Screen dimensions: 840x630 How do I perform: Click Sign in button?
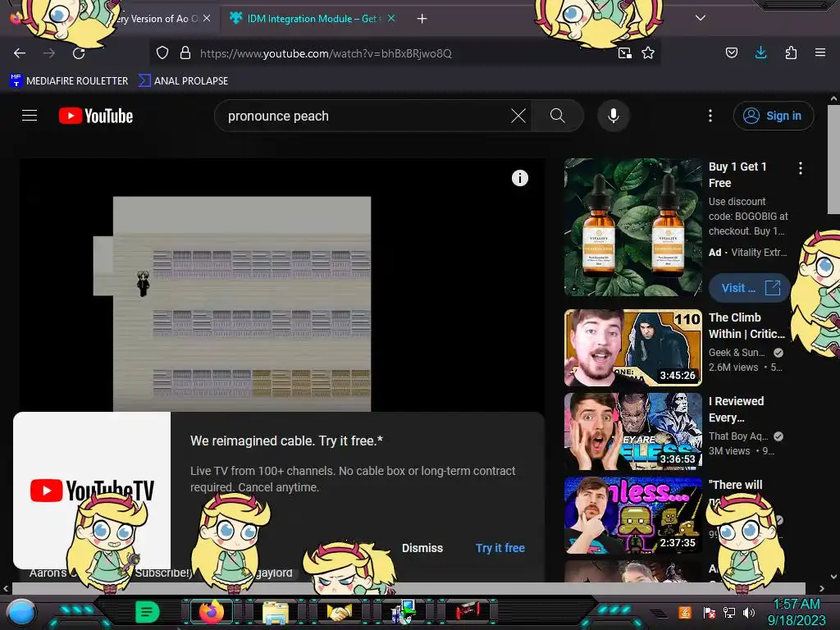point(774,116)
